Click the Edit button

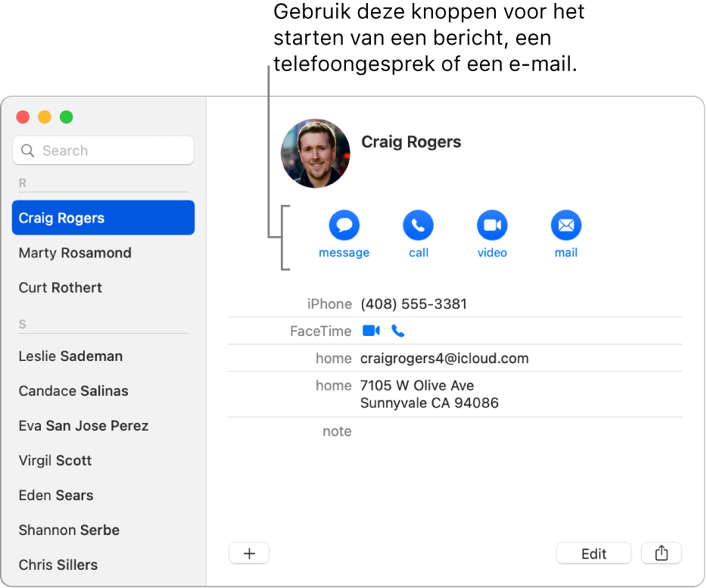593,553
